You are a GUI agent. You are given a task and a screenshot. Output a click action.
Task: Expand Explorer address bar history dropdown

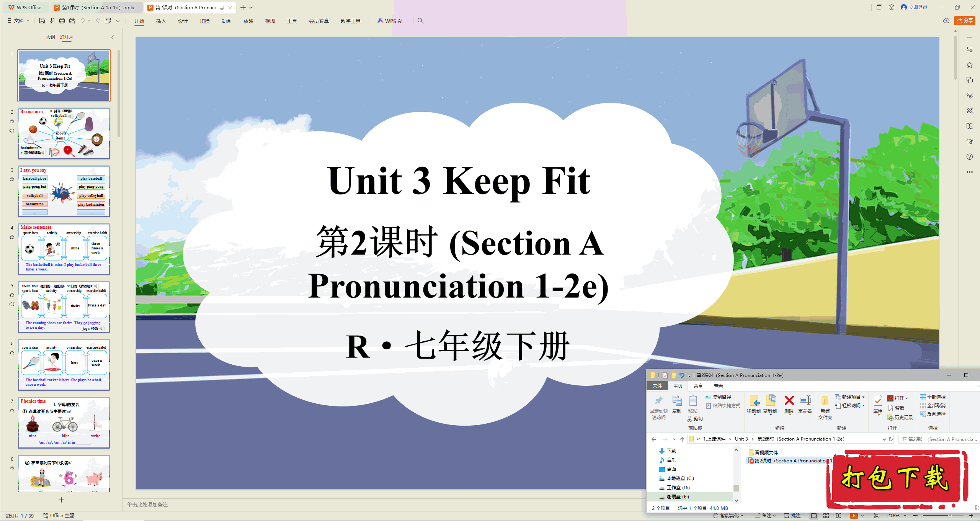click(884, 439)
